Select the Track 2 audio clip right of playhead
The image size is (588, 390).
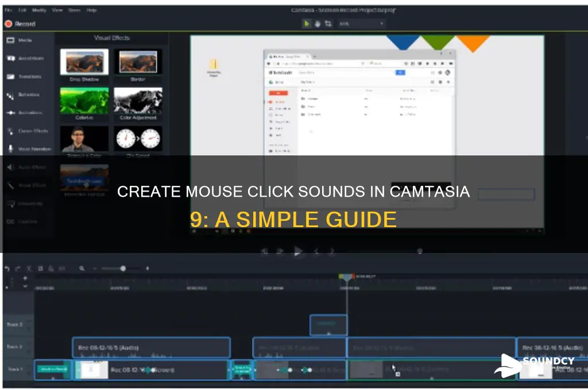[431, 348]
